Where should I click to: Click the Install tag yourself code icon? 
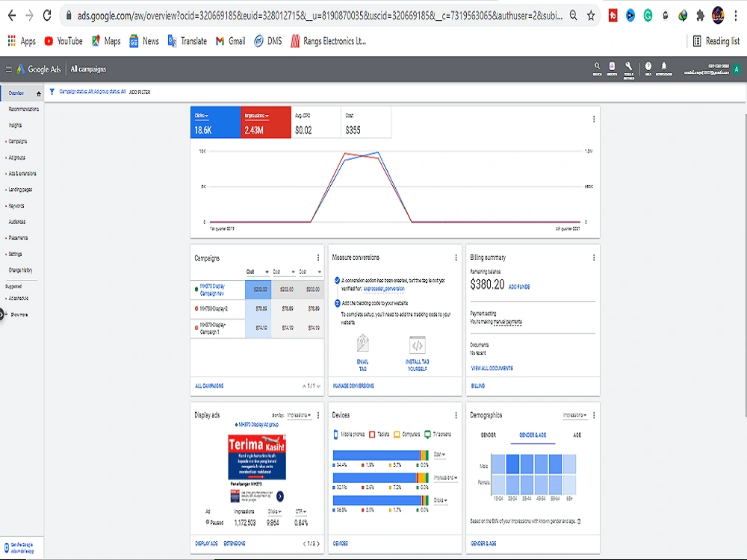point(418,344)
